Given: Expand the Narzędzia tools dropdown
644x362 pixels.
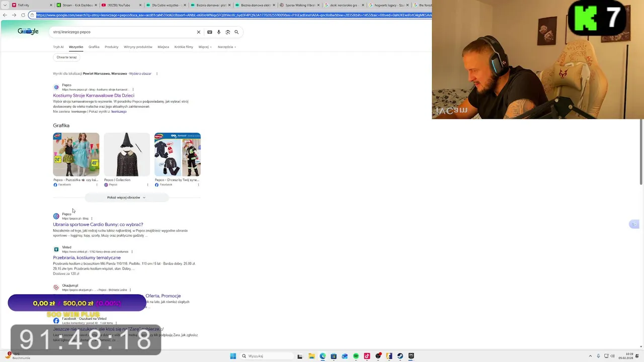Looking at the screenshot, I should (x=227, y=47).
